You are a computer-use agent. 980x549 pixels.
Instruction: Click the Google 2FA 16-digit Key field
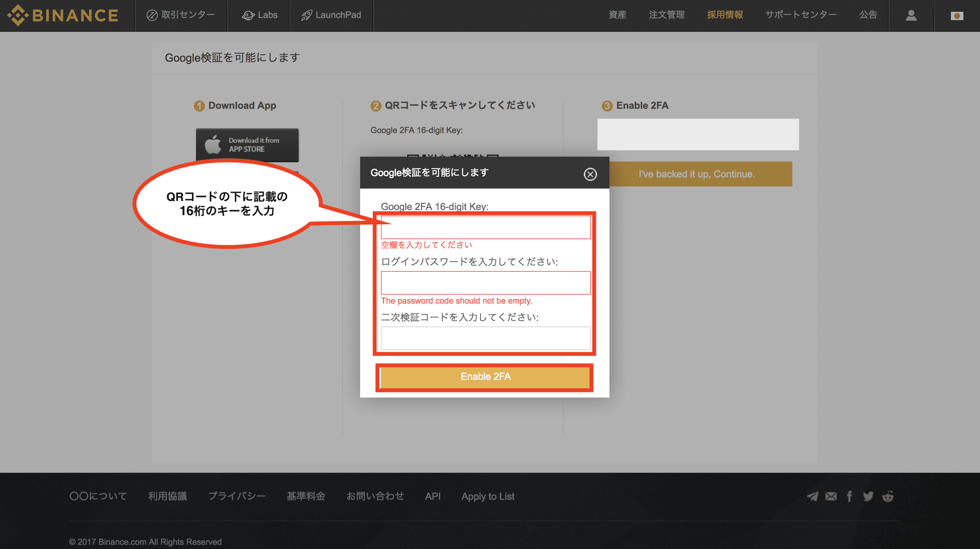485,227
